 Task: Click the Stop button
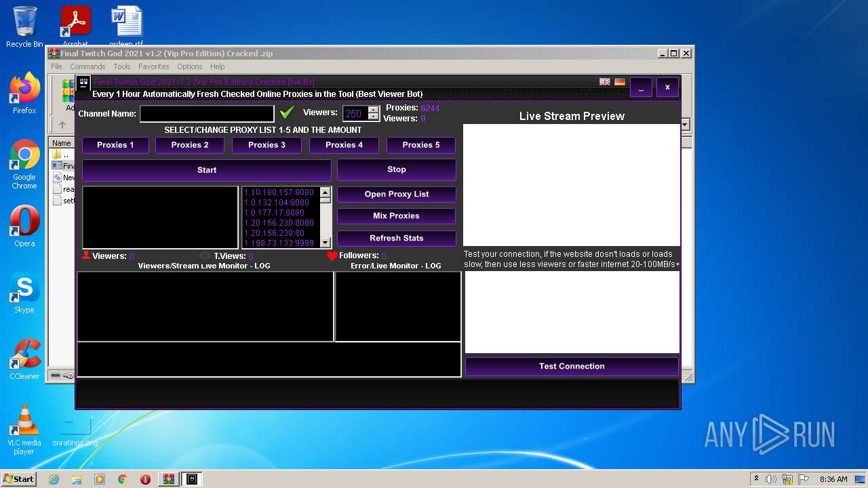397,169
